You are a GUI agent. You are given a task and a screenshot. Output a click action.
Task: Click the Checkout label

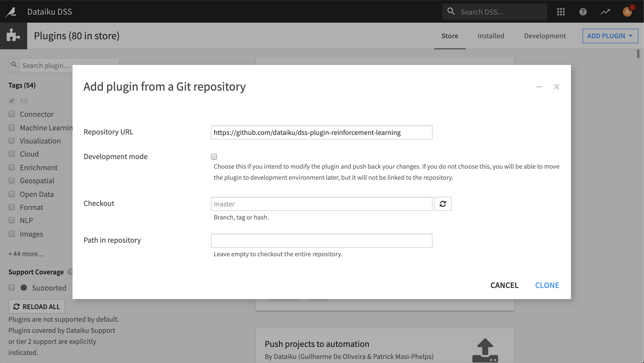point(99,203)
